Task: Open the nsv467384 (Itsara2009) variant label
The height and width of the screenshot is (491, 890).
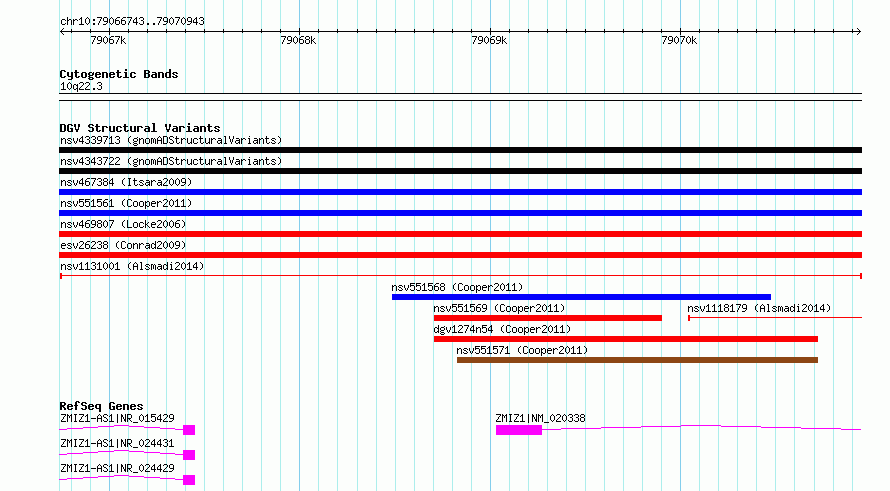Action: (x=126, y=182)
